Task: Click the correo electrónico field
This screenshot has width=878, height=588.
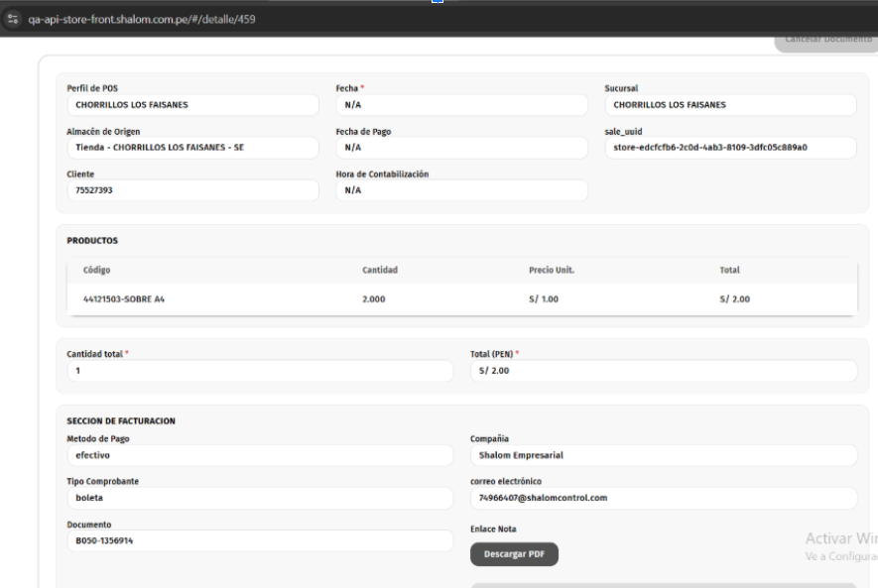Action: click(663, 498)
